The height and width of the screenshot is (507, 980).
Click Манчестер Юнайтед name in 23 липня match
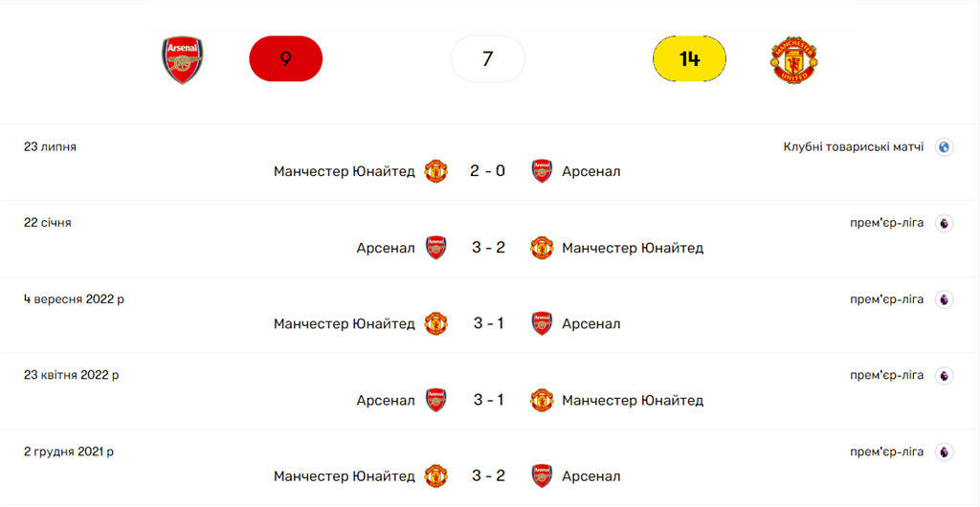click(345, 171)
